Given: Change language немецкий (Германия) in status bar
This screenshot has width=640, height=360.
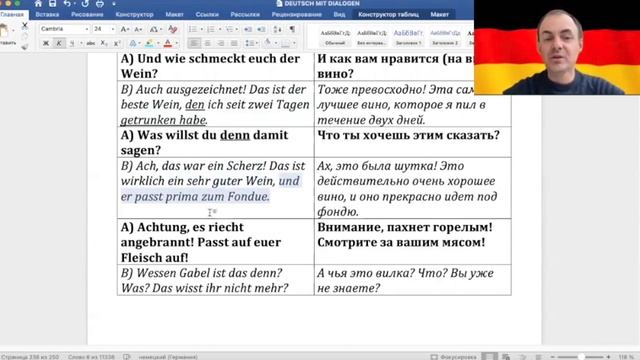Looking at the screenshot, I should pyautogui.click(x=168, y=357).
